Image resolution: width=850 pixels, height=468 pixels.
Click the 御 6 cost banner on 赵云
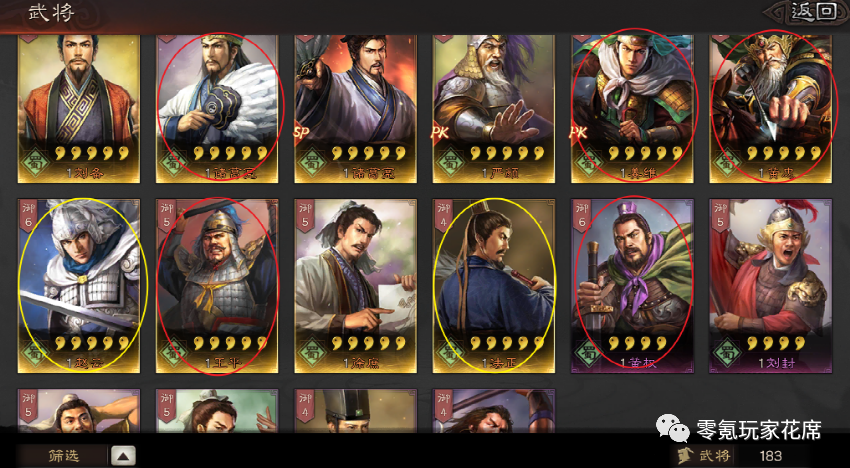pos(28,215)
